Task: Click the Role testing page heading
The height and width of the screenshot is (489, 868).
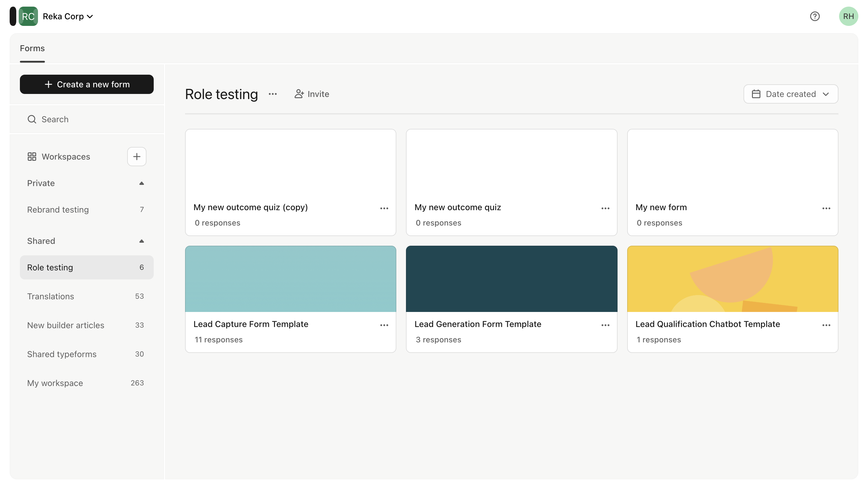Action: pyautogui.click(x=222, y=94)
